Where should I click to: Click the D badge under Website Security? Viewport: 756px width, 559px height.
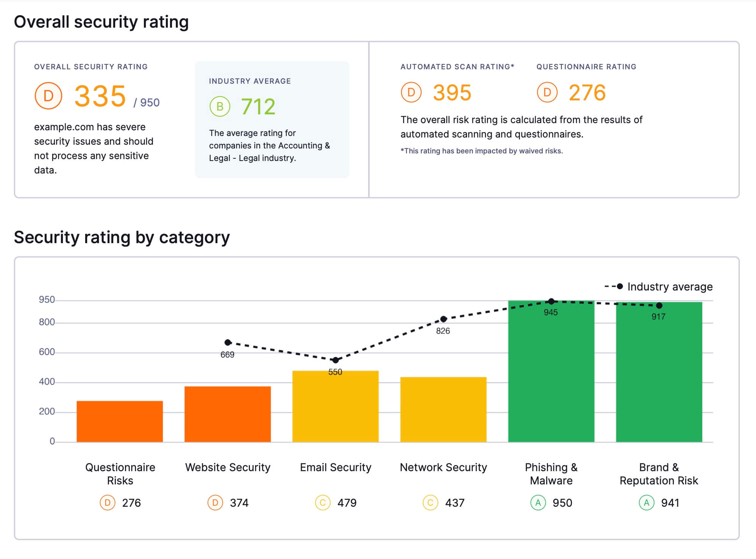[x=215, y=503]
